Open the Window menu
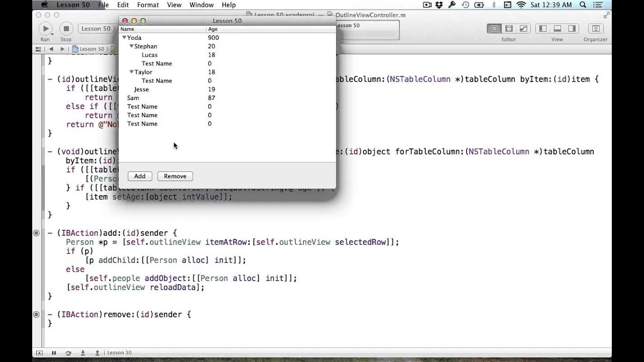 (x=201, y=5)
